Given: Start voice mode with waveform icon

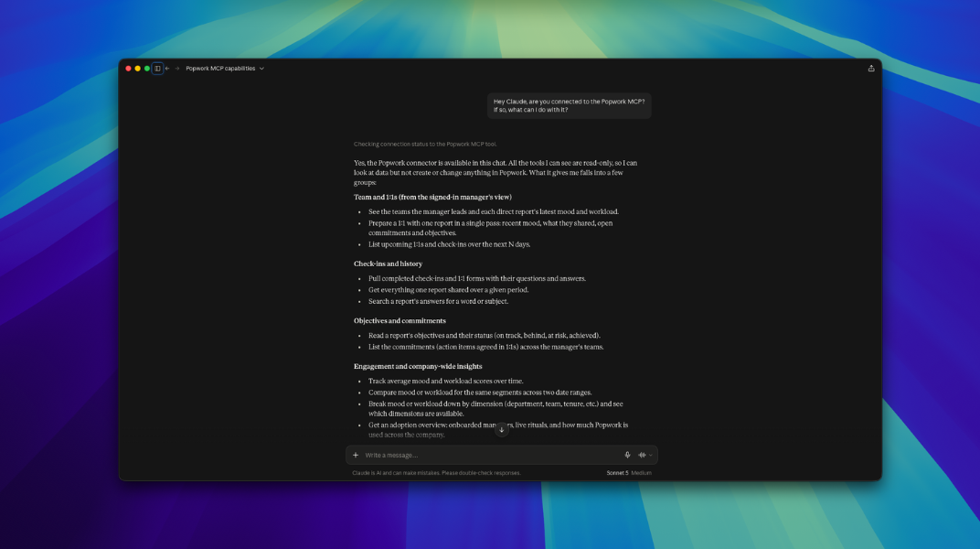Looking at the screenshot, I should (642, 455).
